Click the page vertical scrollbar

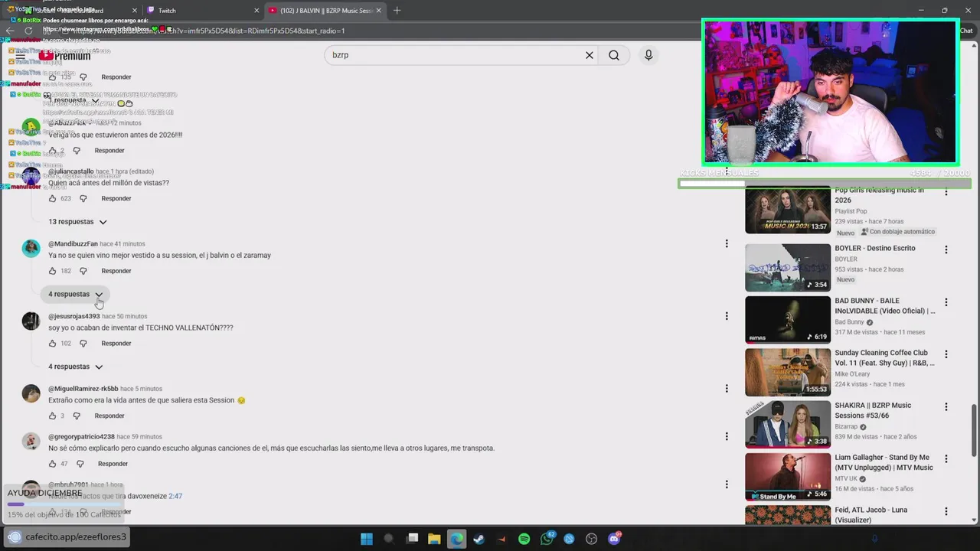(975, 429)
